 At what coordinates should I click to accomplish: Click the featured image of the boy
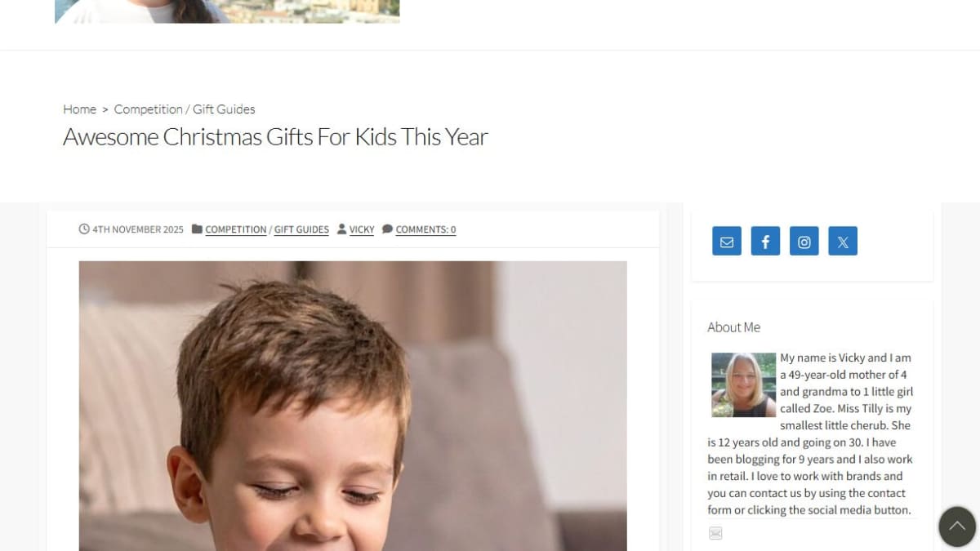coord(353,406)
